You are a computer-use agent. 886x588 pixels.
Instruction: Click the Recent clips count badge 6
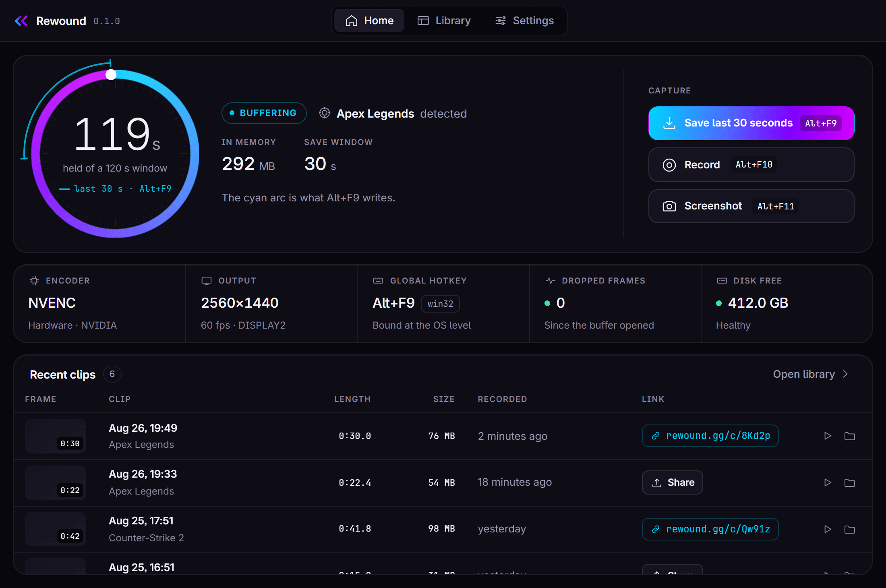(112, 374)
